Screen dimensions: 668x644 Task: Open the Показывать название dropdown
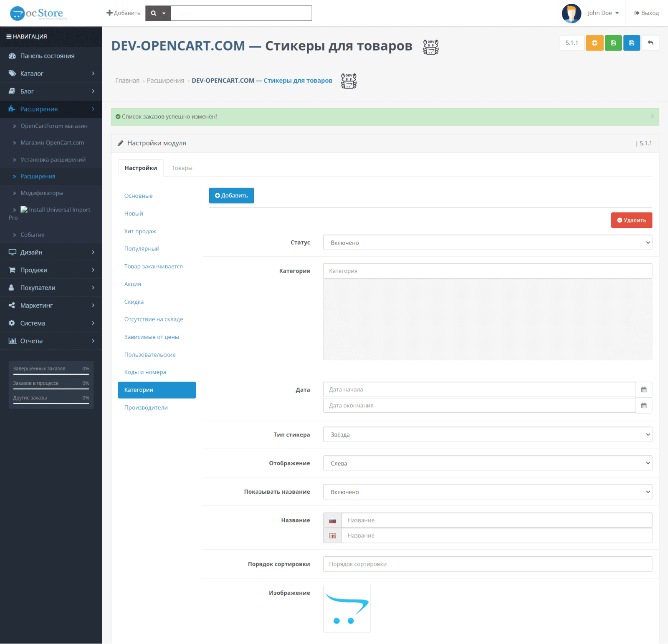click(x=487, y=492)
